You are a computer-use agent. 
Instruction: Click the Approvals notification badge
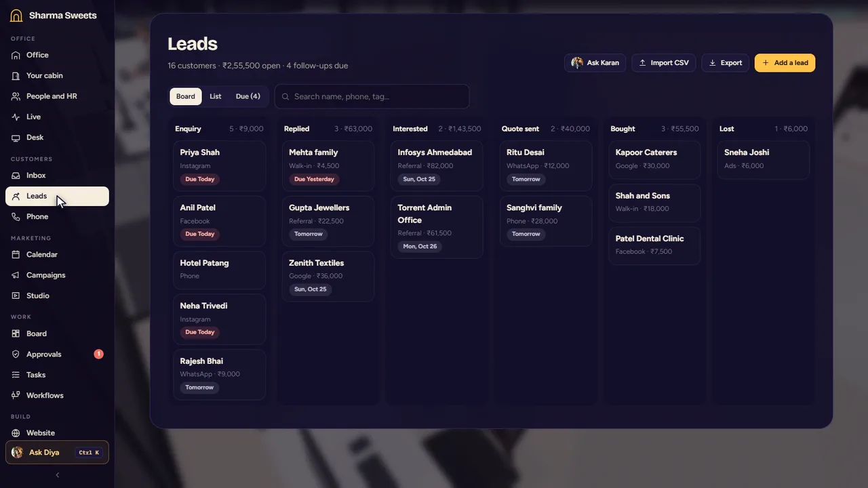[x=98, y=354]
